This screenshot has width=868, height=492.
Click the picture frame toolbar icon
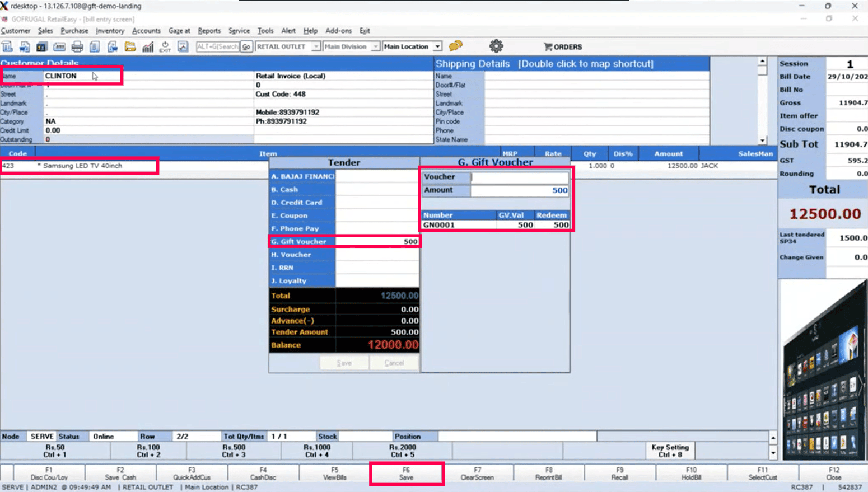(183, 47)
